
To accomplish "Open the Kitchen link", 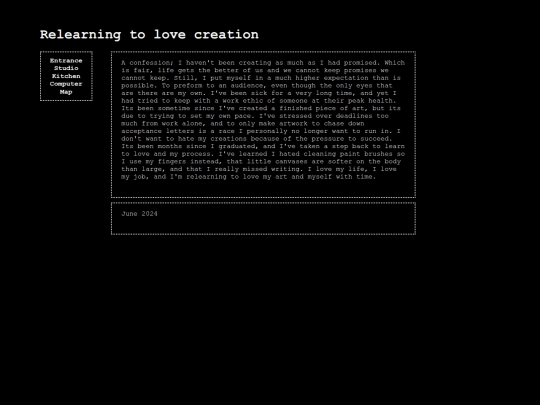I will (66, 76).
